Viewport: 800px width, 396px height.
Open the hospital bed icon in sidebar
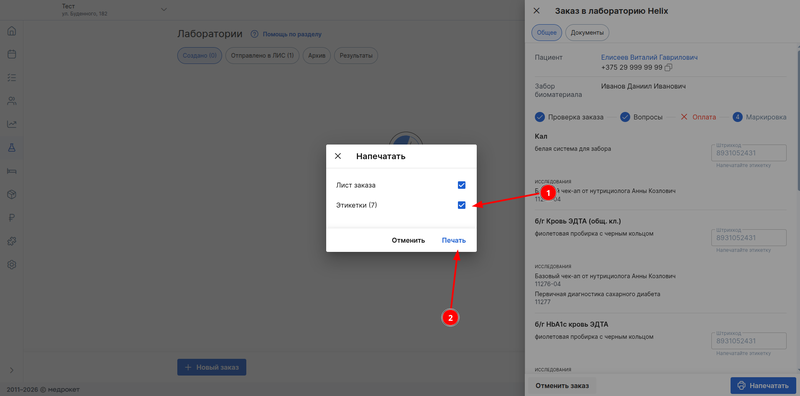point(12,171)
